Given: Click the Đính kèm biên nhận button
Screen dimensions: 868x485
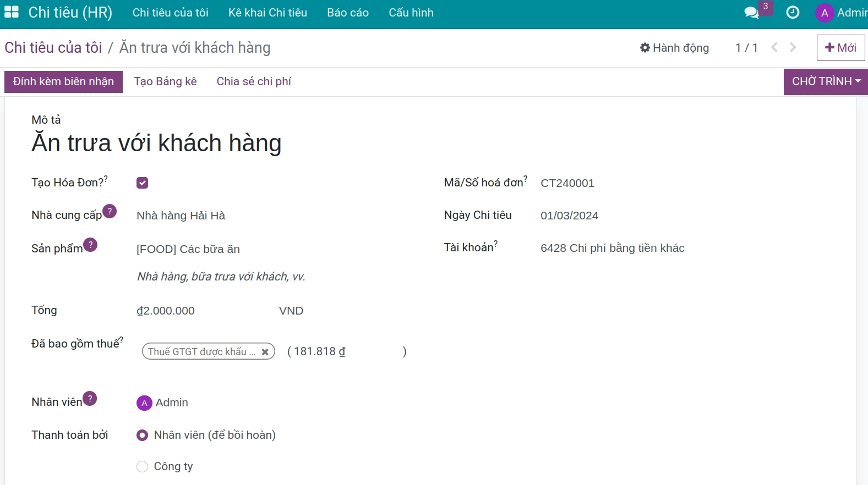Looking at the screenshot, I should click(x=63, y=81).
